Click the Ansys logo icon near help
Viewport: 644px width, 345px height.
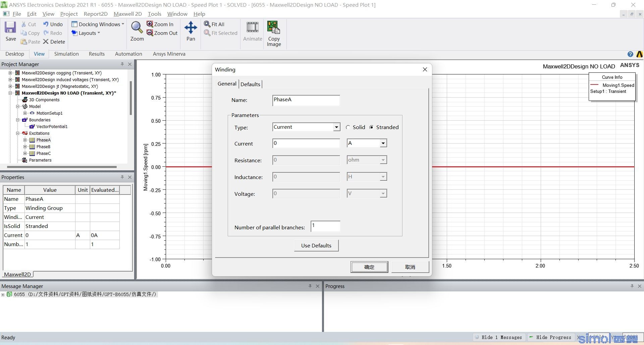point(639,54)
